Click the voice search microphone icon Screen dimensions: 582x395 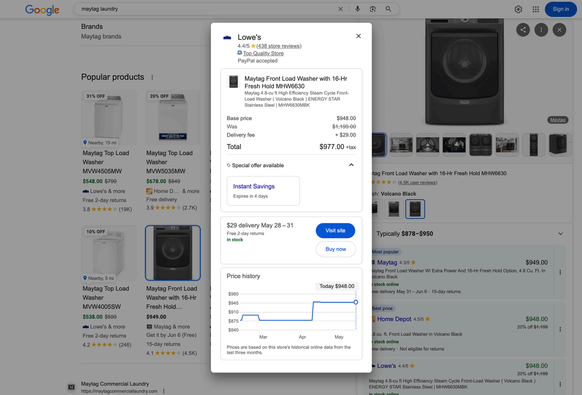click(x=357, y=9)
